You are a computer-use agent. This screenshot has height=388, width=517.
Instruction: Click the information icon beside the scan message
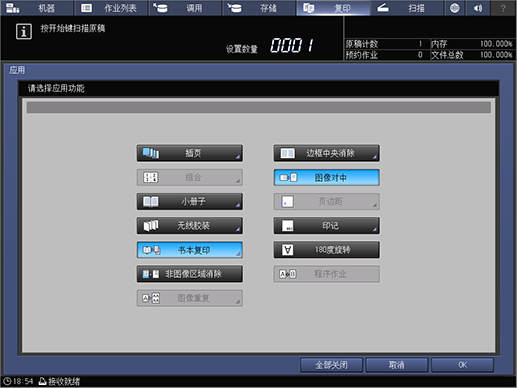click(24, 32)
